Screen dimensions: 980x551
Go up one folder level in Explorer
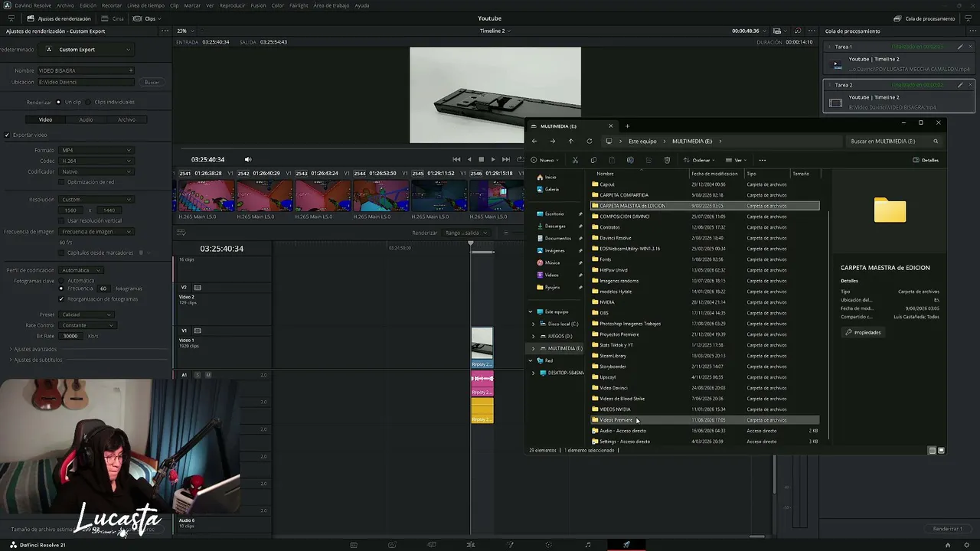tap(570, 141)
